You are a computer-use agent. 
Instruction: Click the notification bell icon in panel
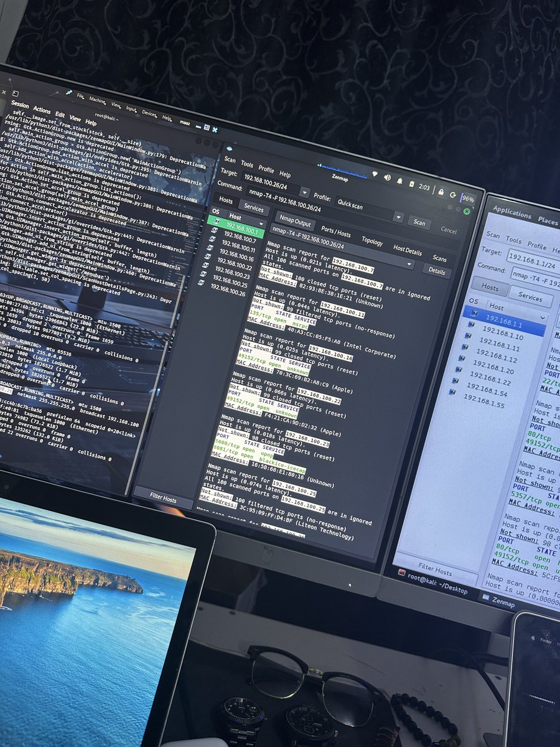[401, 180]
